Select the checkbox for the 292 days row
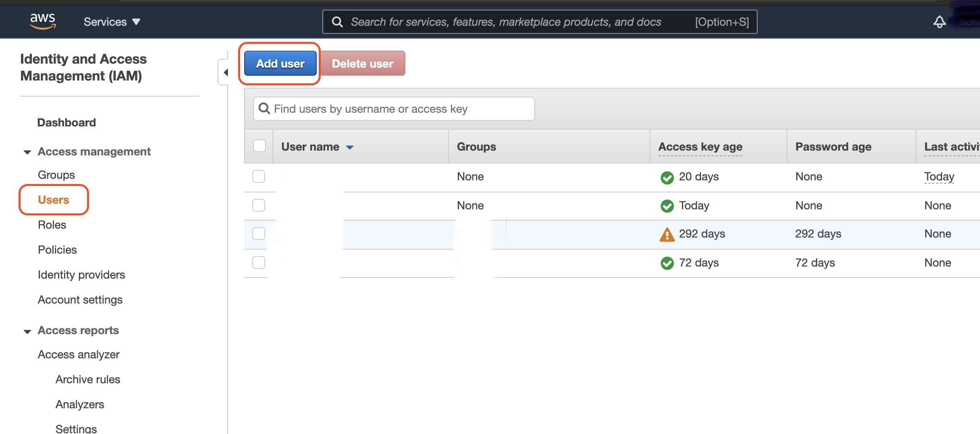Screen dimensions: 980x434 (x=259, y=234)
